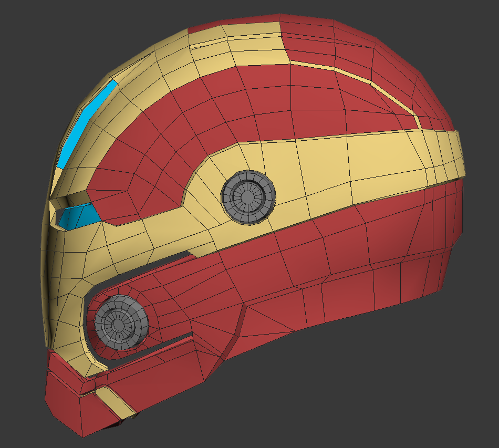Select the gray round disc in the jaw recess
The width and height of the screenshot is (499, 448).
click(x=121, y=322)
